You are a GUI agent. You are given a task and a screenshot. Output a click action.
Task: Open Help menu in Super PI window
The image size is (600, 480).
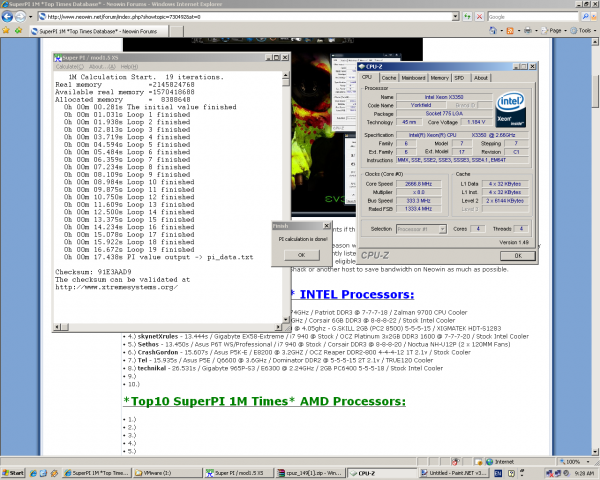coord(129,67)
